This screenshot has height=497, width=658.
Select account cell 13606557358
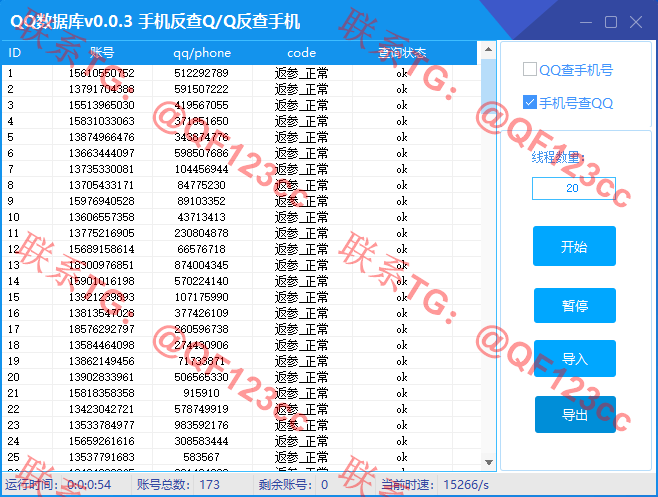pos(102,217)
